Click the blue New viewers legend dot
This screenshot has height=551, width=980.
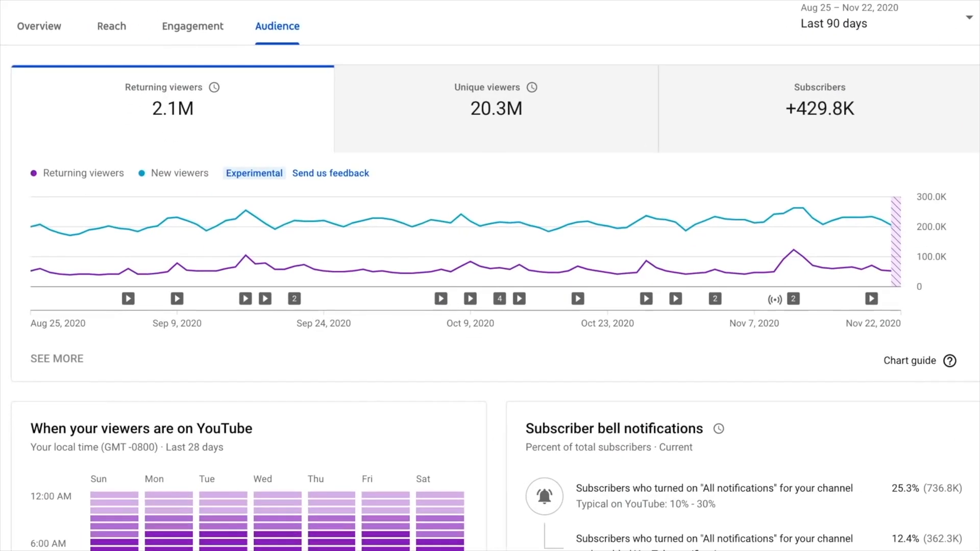coord(141,173)
